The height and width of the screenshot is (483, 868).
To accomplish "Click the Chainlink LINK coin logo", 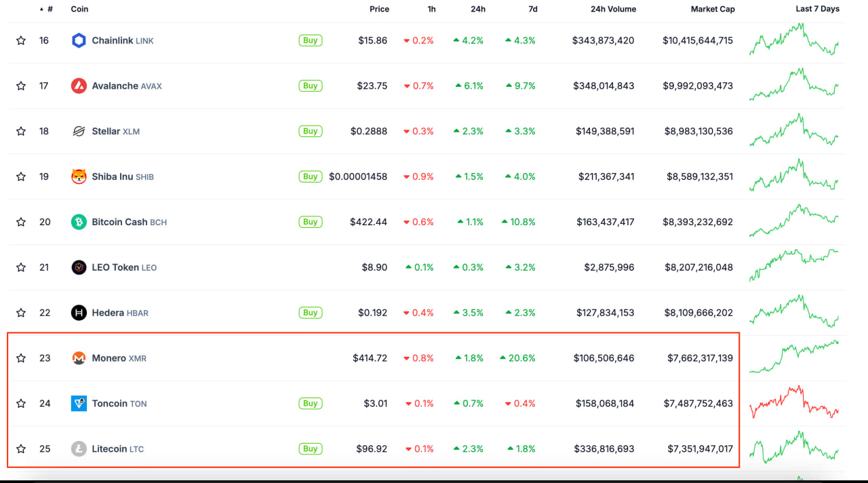I will coord(79,40).
